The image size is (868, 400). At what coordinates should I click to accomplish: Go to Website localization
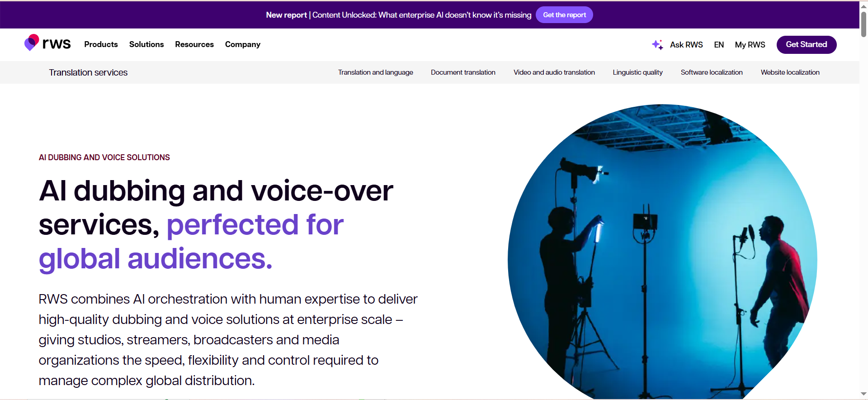(790, 72)
